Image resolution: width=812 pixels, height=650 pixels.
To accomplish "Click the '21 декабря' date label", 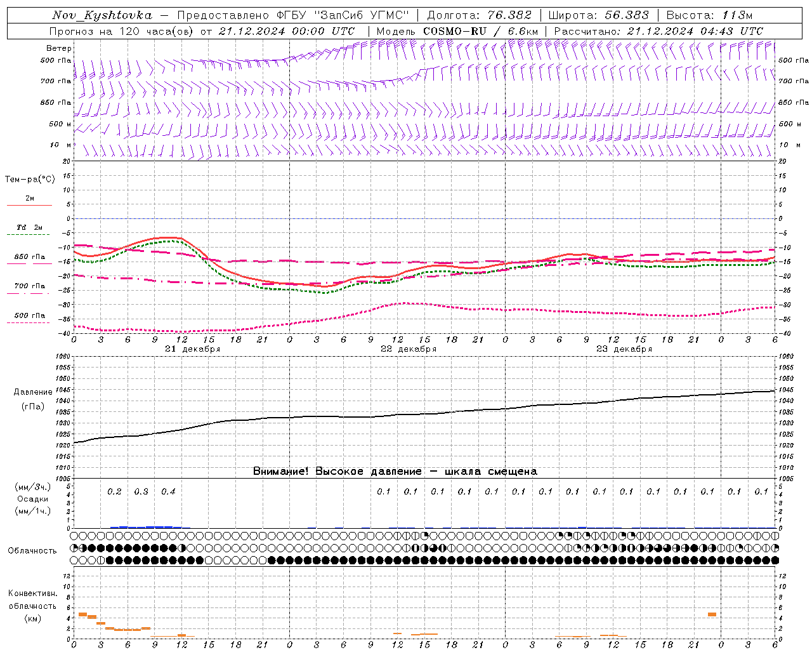I will tap(193, 349).
